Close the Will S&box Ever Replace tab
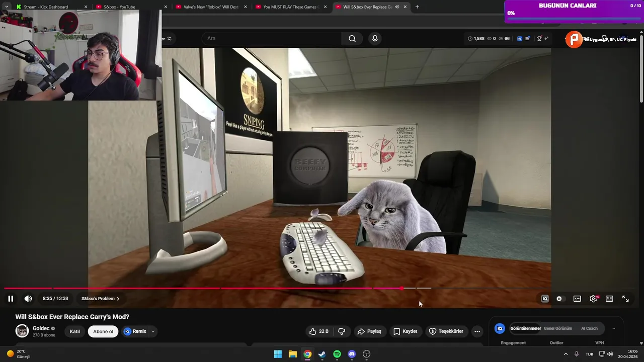The height and width of the screenshot is (362, 644). pyautogui.click(x=405, y=7)
